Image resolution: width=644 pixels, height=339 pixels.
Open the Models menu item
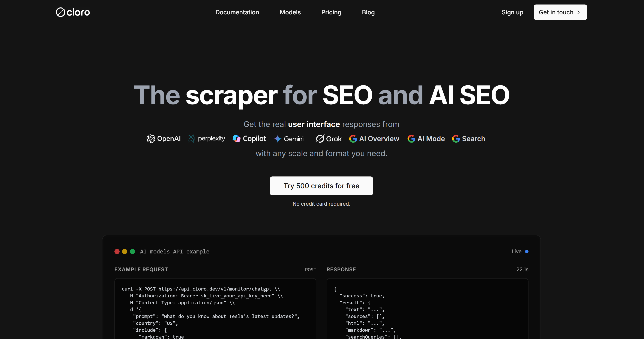[x=290, y=12]
